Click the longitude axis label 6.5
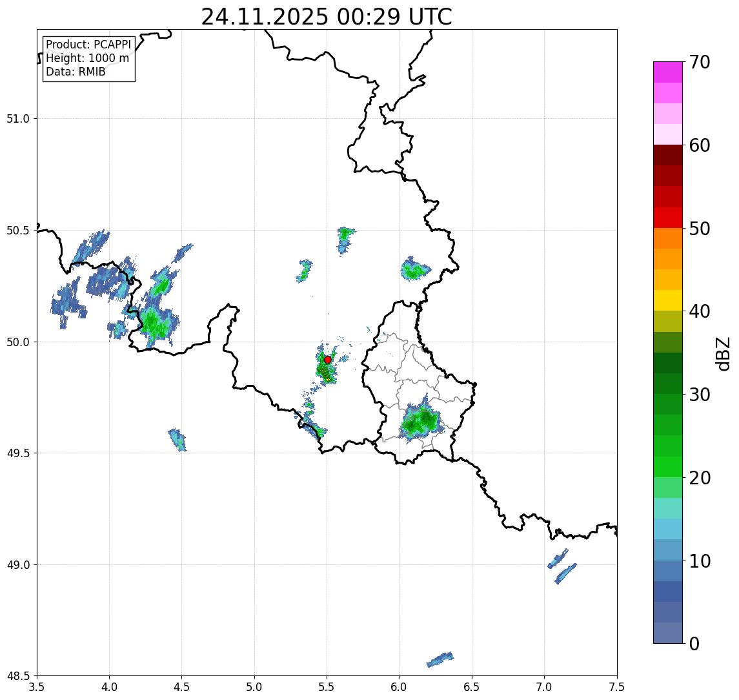This screenshot has width=739, height=700. (x=472, y=687)
